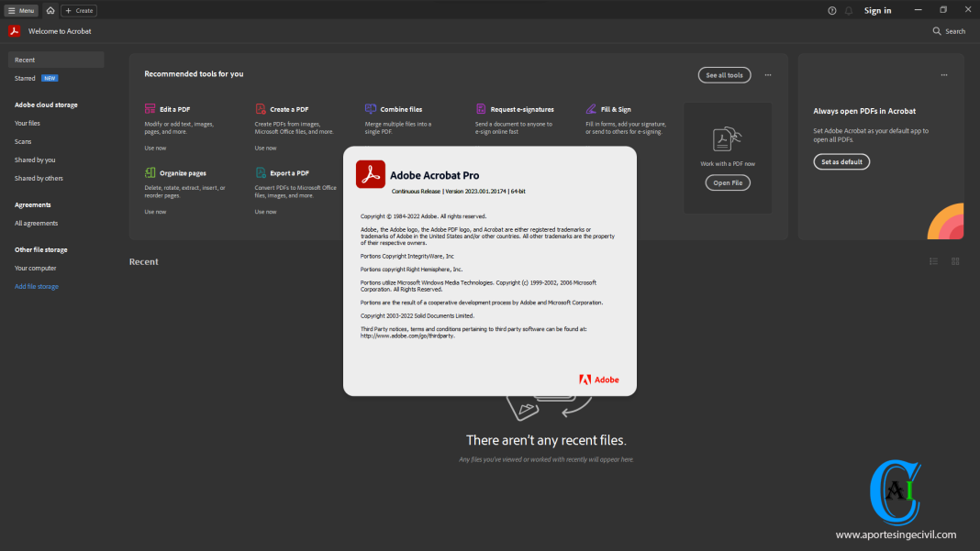Click the Help question mark icon
Image resolution: width=980 pixels, height=551 pixels.
[831, 10]
